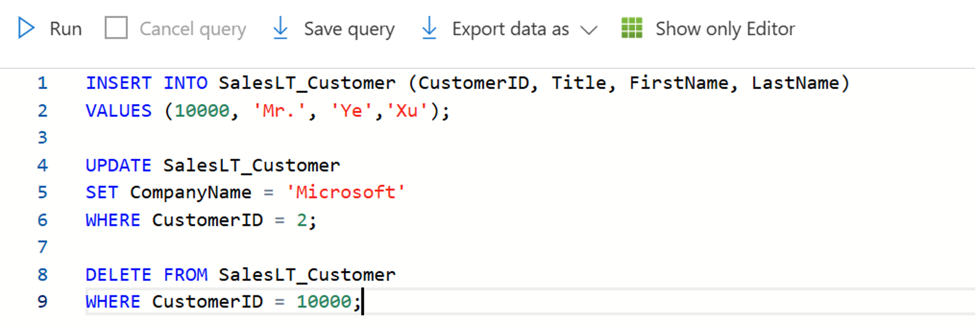The width and height of the screenshot is (980, 327).
Task: Select Show only Editor option
Action: [724, 29]
